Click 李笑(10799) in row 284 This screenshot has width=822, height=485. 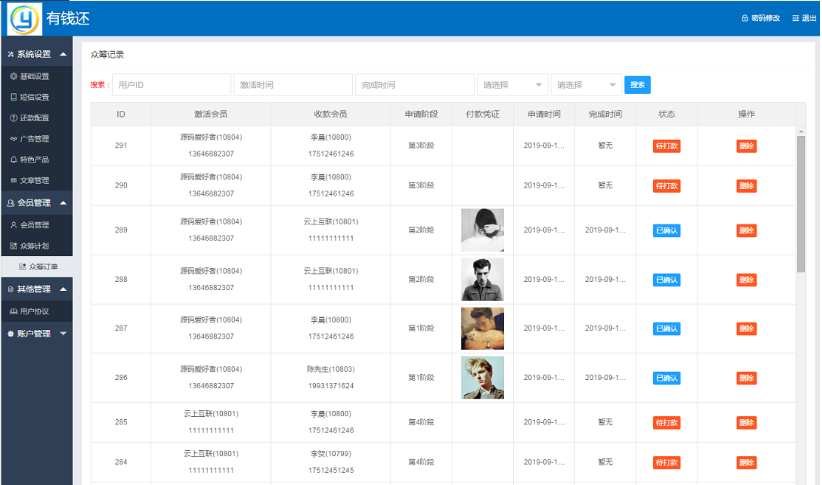(331, 454)
